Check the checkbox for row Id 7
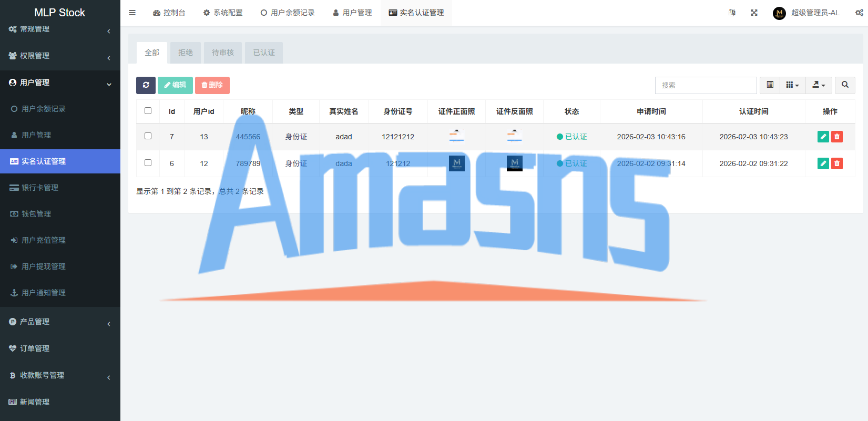The width and height of the screenshot is (868, 421). click(x=148, y=136)
